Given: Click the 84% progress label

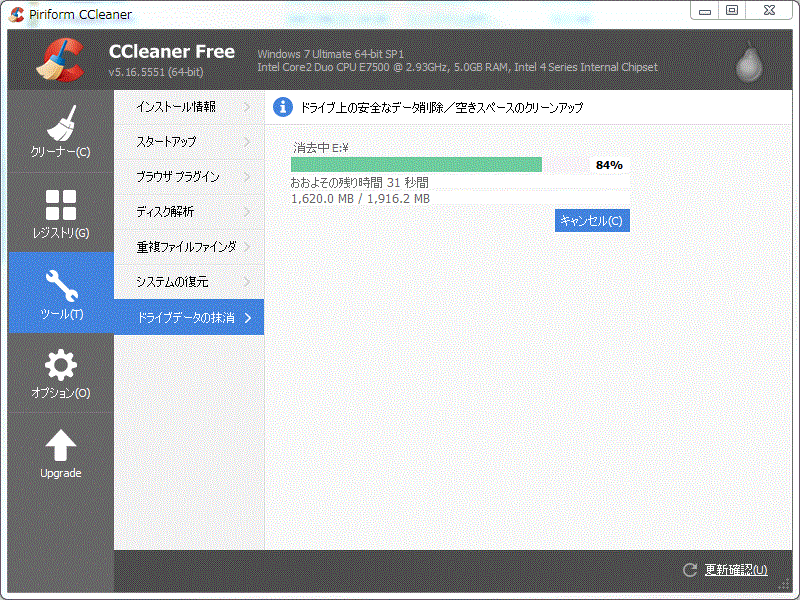Looking at the screenshot, I should pos(609,165).
